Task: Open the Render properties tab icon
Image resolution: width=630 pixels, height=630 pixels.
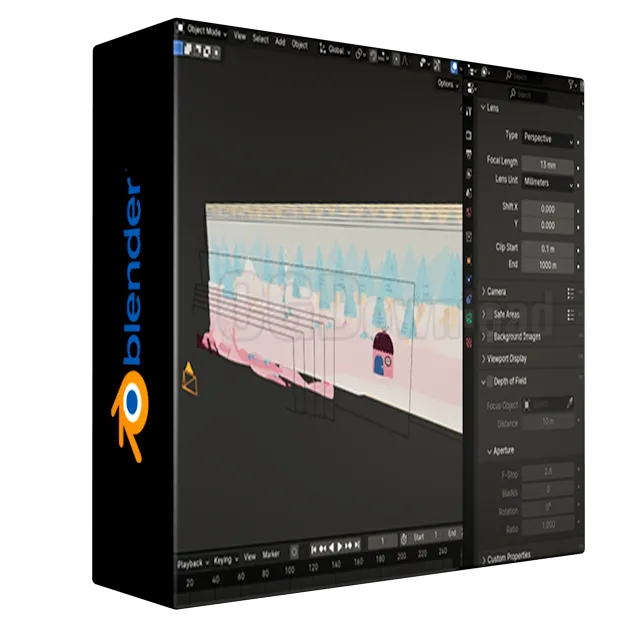Action: [468, 135]
